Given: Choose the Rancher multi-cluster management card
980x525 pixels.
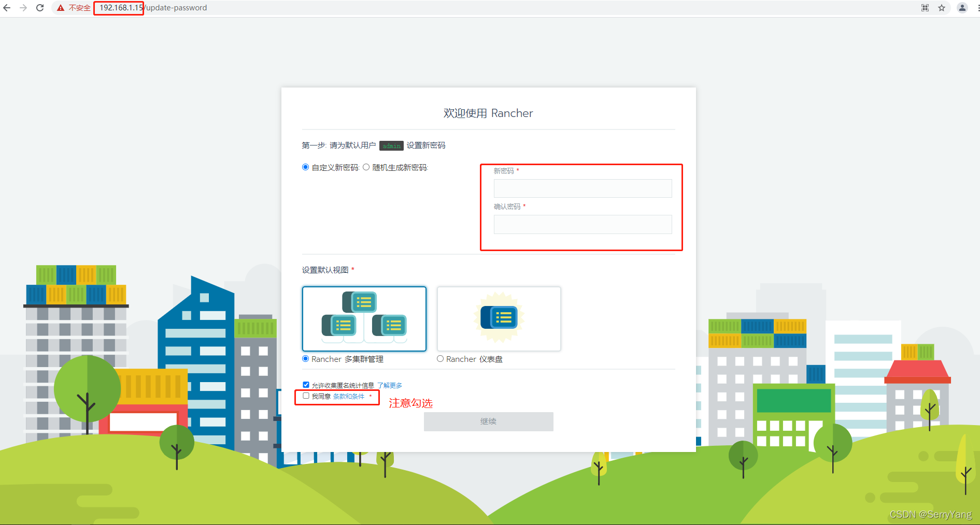Looking at the screenshot, I should tap(364, 319).
